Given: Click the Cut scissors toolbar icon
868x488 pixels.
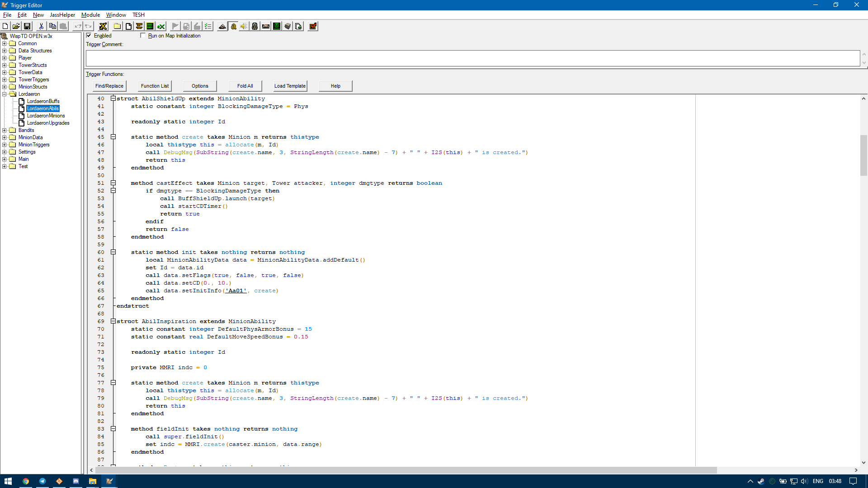Looking at the screenshot, I should 41,26.
